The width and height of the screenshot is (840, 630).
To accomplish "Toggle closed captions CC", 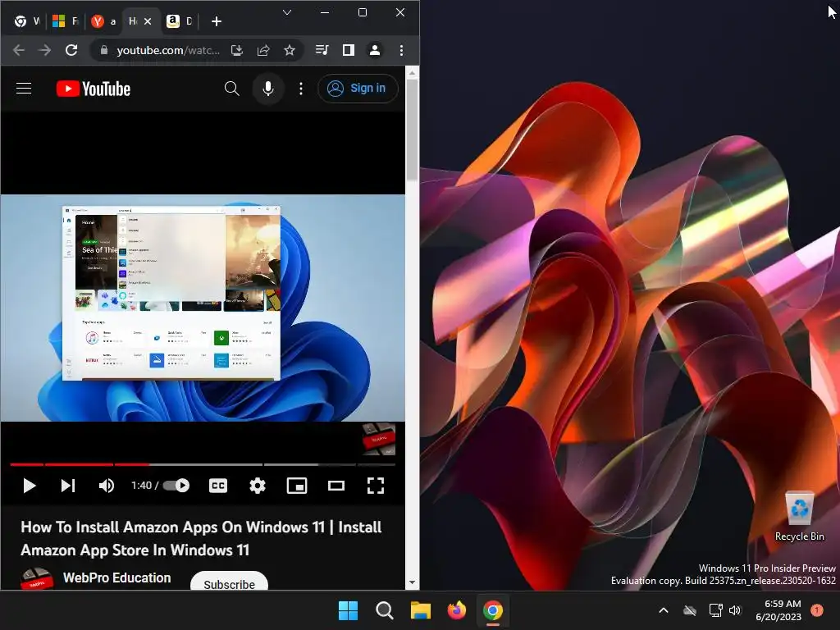I will click(x=218, y=486).
